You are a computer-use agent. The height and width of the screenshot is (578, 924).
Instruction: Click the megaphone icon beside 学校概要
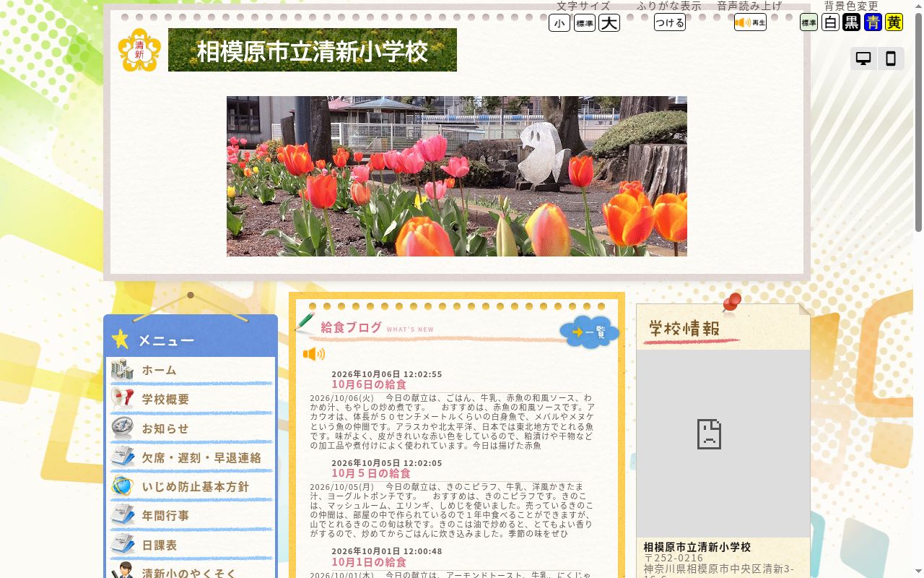[123, 398]
